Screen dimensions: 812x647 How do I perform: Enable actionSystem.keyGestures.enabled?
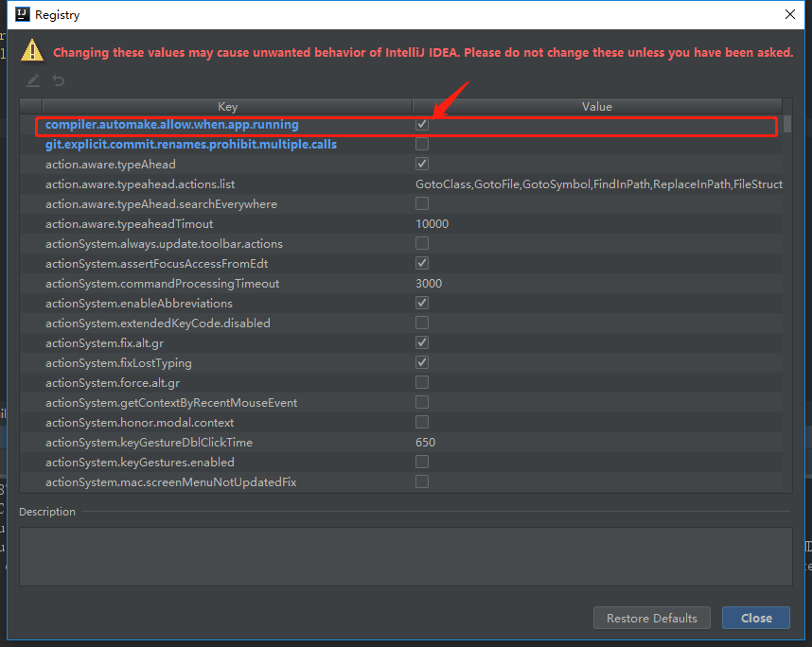421,462
